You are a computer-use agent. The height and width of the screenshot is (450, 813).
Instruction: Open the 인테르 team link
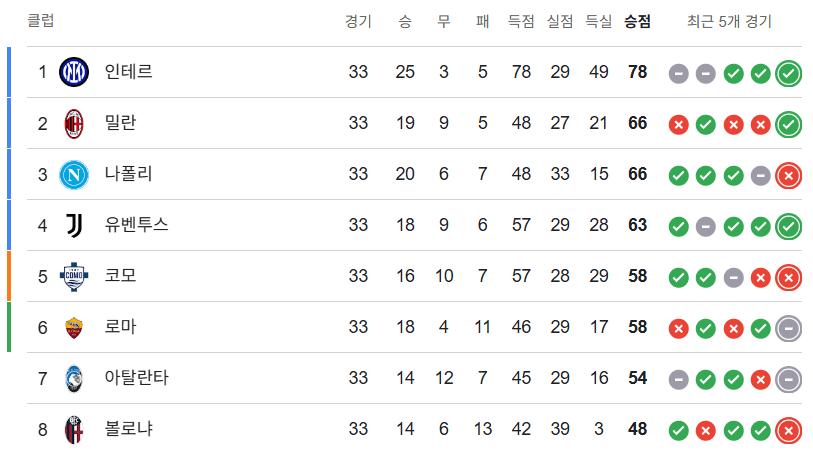[128, 72]
